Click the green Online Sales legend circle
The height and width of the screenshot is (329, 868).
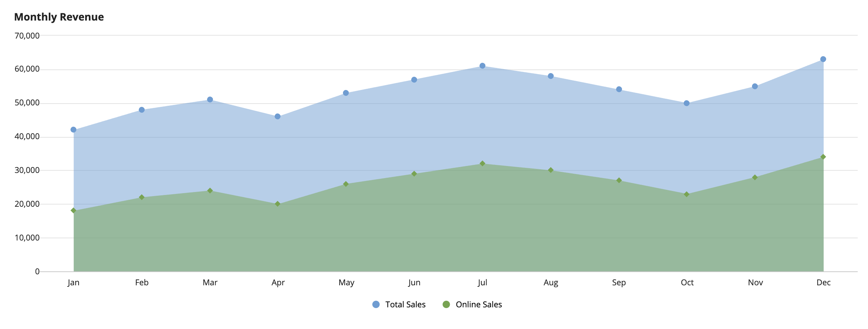point(446,304)
